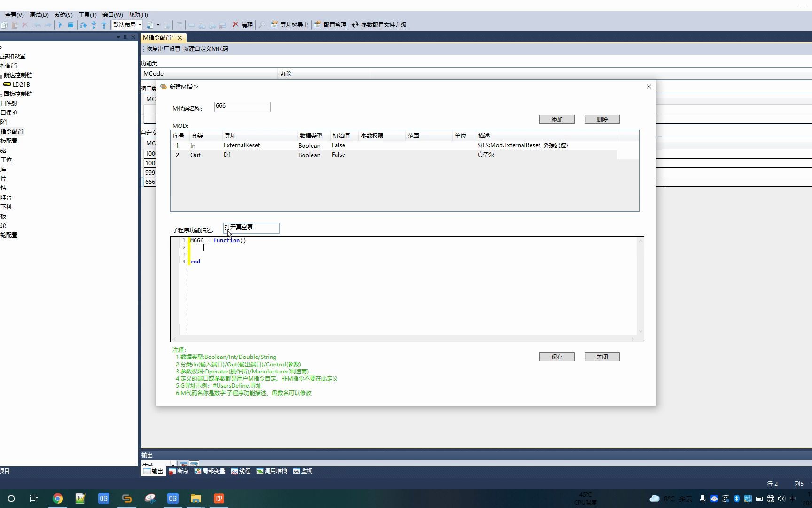Click the speaker volume tray icon

coord(781,499)
